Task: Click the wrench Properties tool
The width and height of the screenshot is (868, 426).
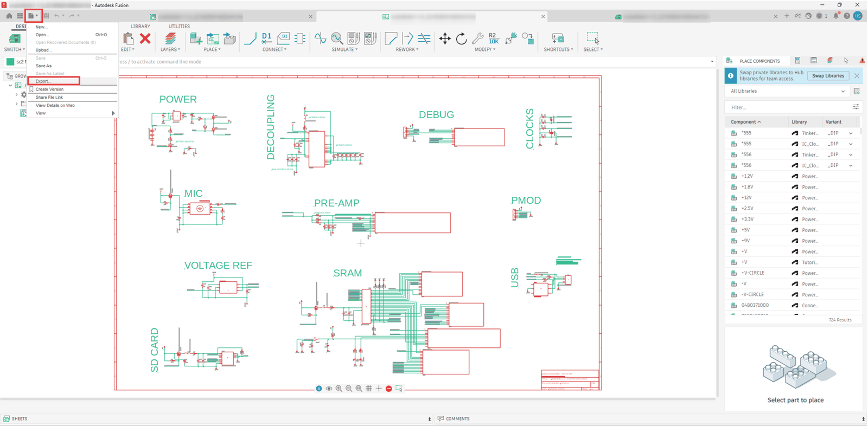Action: click(x=477, y=38)
